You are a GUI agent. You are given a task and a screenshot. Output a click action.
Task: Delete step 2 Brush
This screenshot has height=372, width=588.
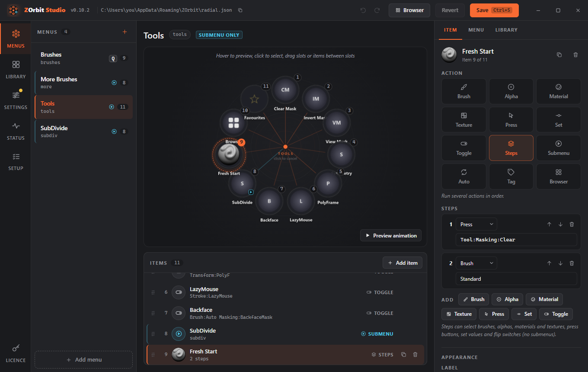click(572, 263)
